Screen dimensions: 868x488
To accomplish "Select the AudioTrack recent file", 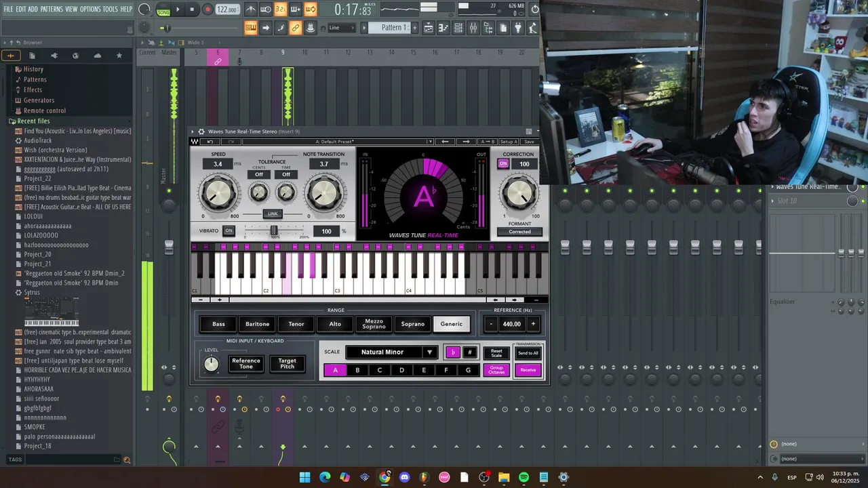I will (x=38, y=140).
